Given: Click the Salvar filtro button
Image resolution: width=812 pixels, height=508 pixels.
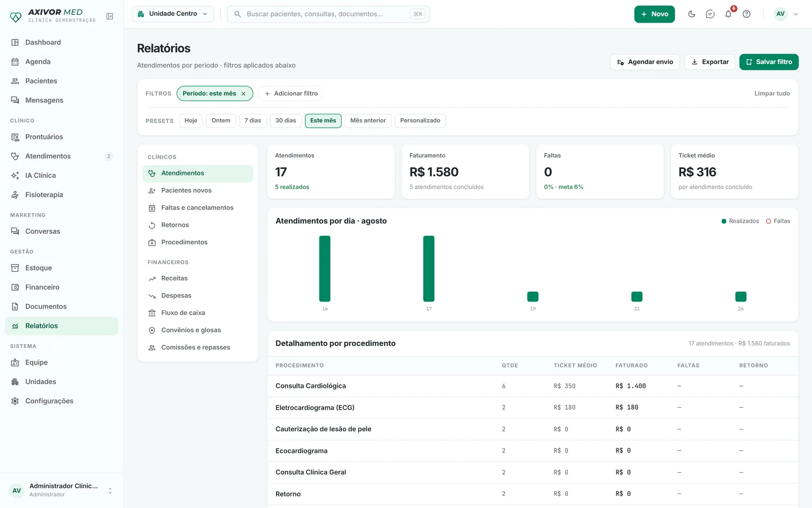Looking at the screenshot, I should pyautogui.click(x=769, y=62).
